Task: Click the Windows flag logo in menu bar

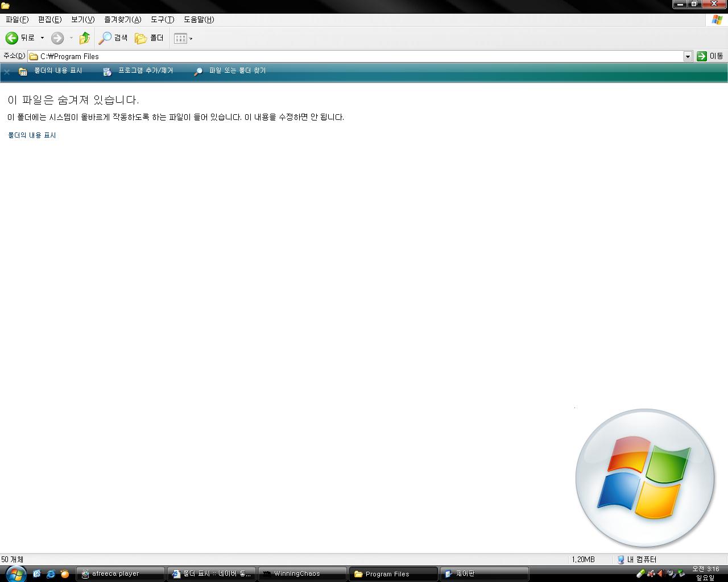Action: [x=717, y=20]
